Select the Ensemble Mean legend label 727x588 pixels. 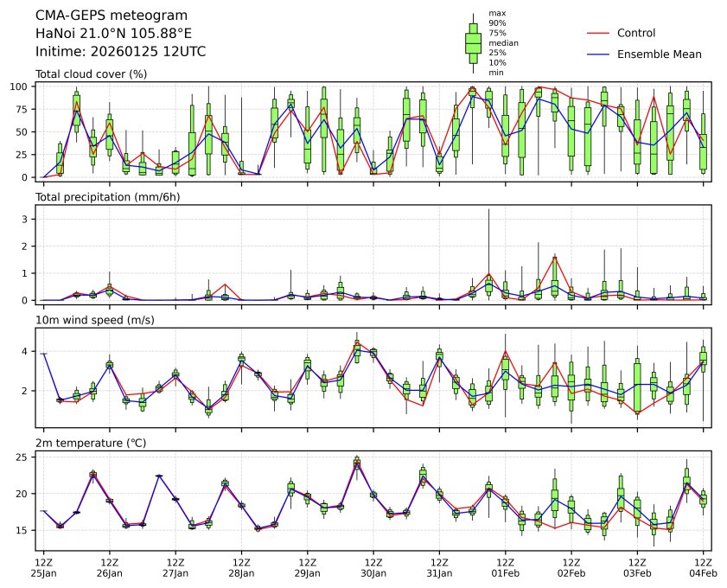(x=659, y=54)
